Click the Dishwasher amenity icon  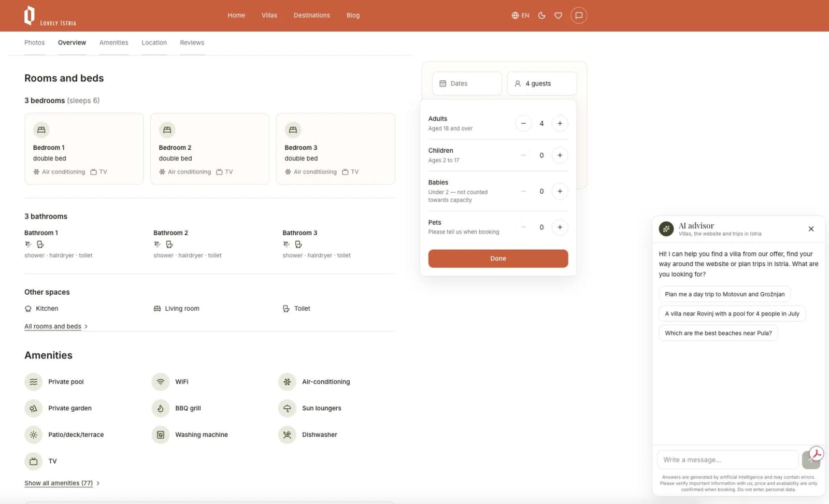tap(287, 435)
